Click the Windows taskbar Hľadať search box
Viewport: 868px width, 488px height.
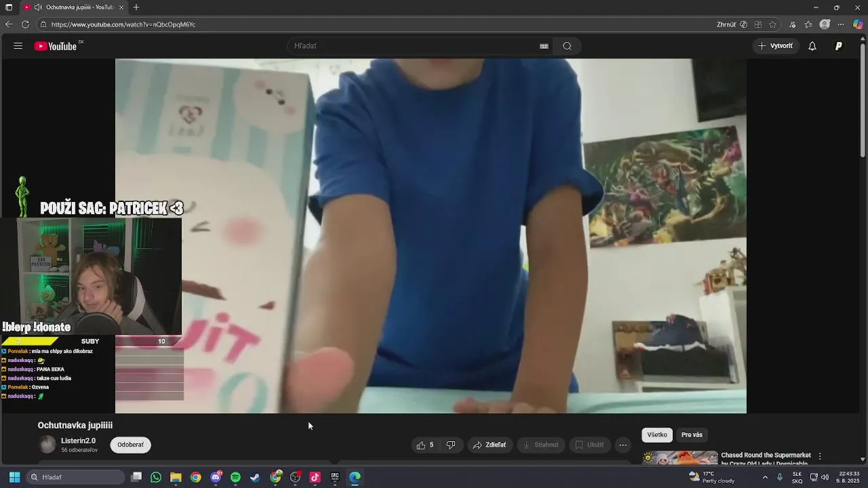coord(75,477)
